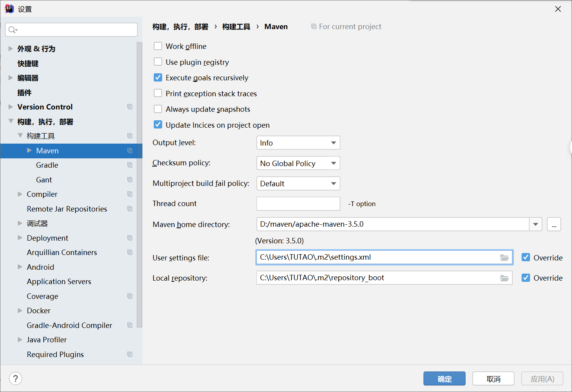Open the Output level dropdown
572x392 pixels.
(x=298, y=143)
